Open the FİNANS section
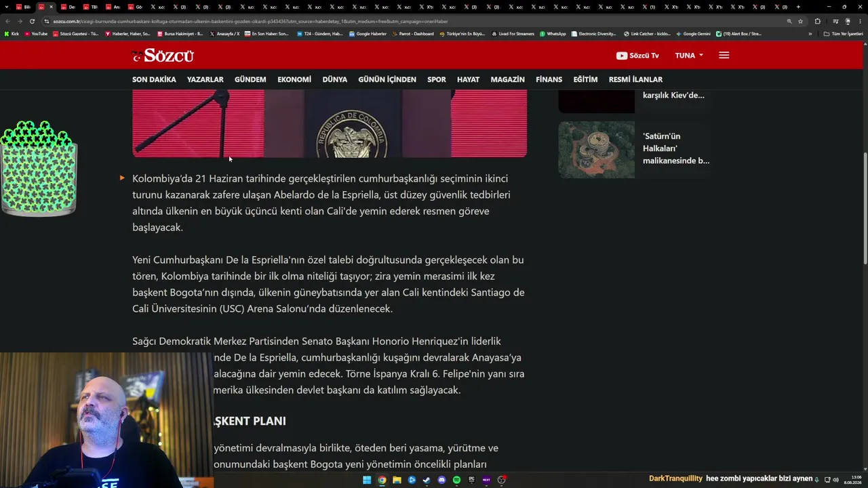The height and width of the screenshot is (488, 868). tap(549, 79)
